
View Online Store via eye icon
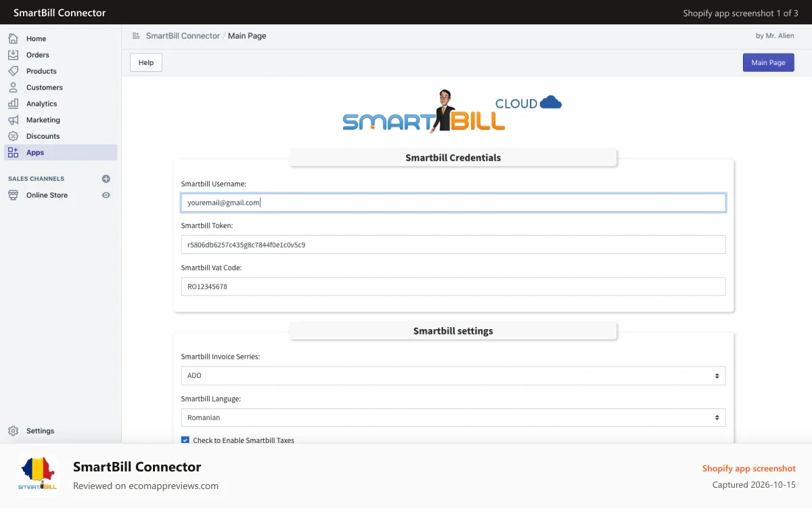coord(106,195)
